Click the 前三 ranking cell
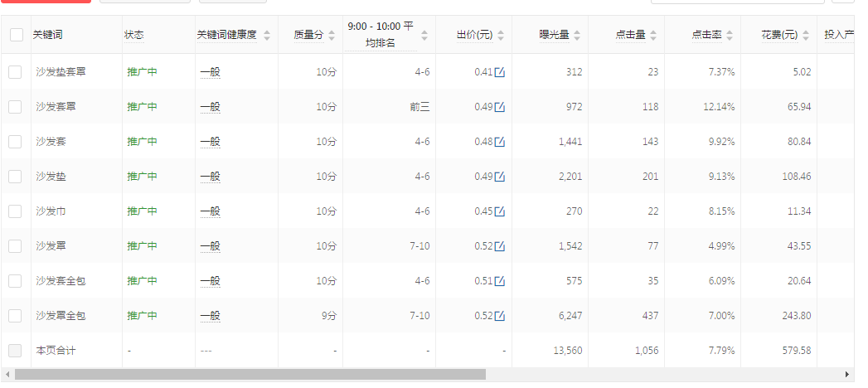This screenshot has height=388, width=868. tap(419, 107)
